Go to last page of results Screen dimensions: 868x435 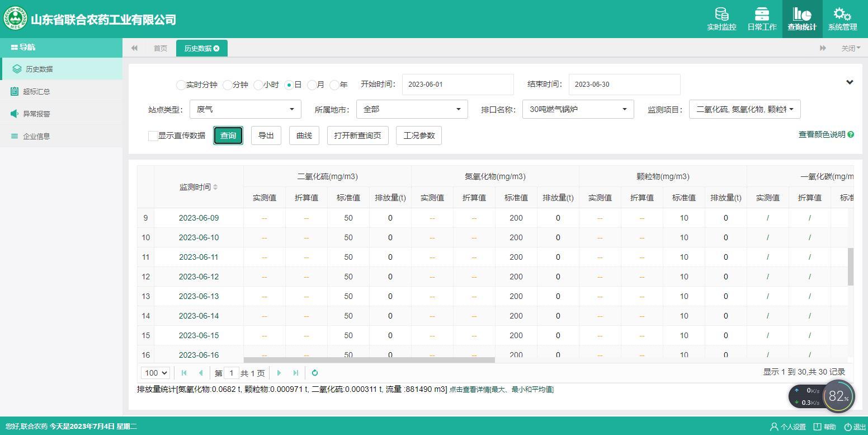[x=296, y=373]
